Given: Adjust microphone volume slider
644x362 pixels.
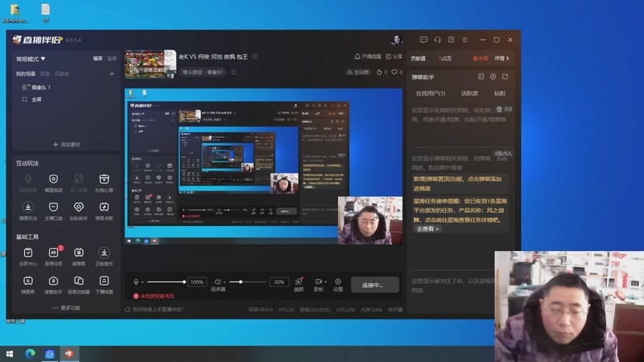Looking at the screenshot, I should (166, 282).
